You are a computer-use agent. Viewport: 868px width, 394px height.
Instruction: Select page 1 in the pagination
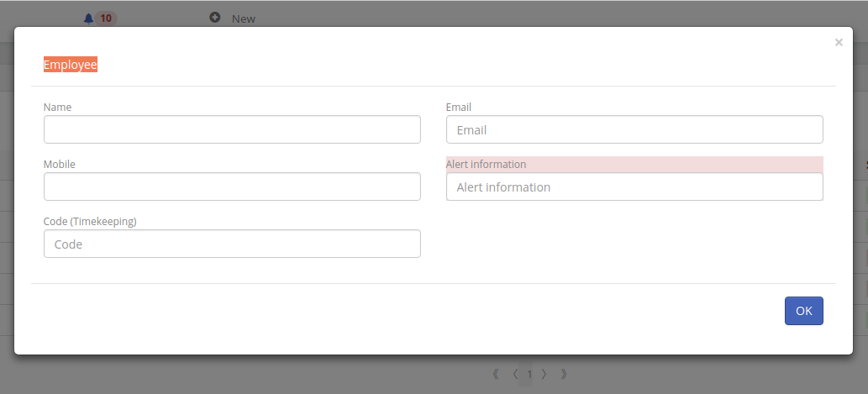(x=529, y=375)
